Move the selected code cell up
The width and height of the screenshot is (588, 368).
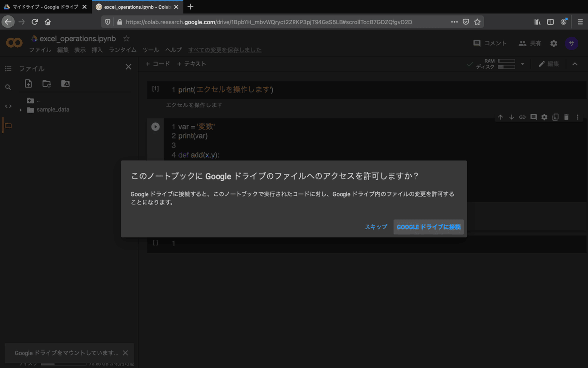500,117
